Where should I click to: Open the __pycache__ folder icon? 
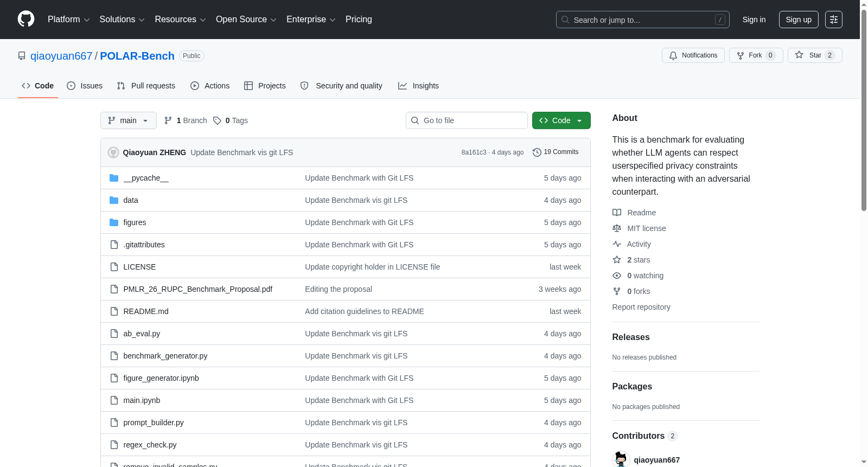click(114, 178)
